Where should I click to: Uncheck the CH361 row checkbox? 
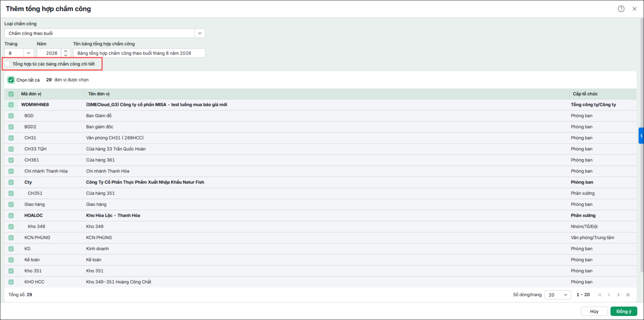pyautogui.click(x=11, y=160)
